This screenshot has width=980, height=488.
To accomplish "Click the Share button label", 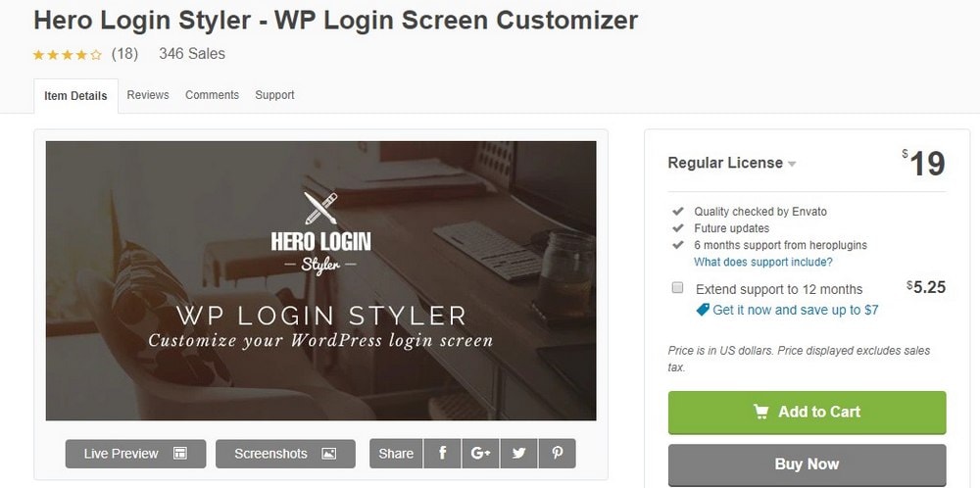I will pos(396,454).
